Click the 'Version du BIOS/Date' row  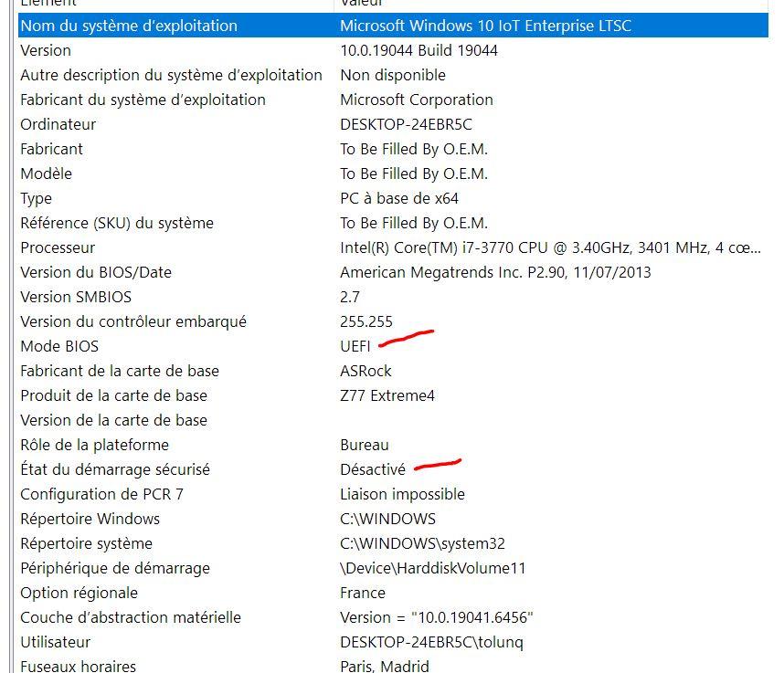pos(96,272)
